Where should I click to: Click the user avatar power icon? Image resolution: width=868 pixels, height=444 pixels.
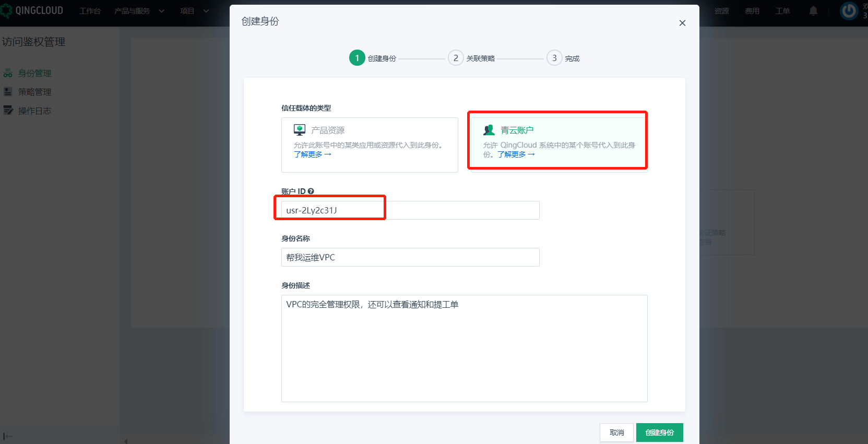[x=849, y=11]
